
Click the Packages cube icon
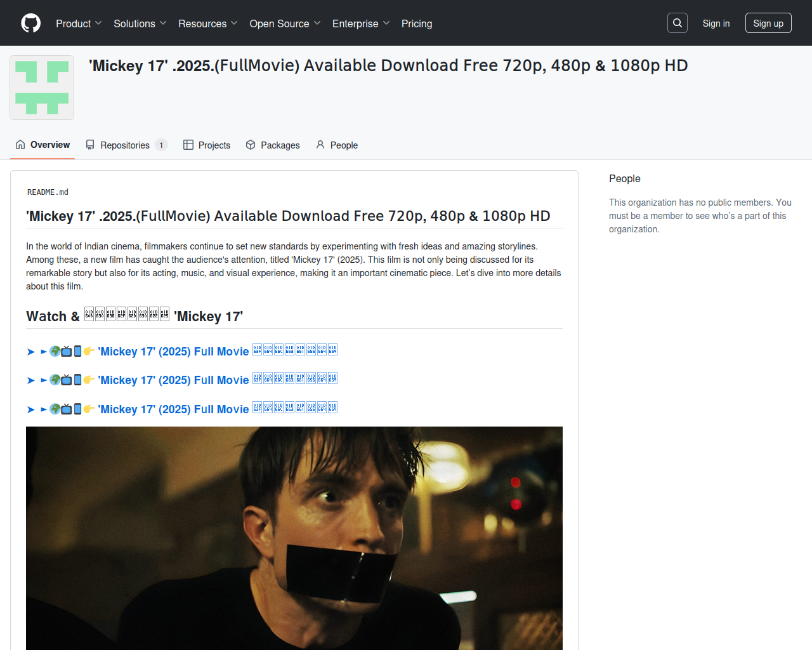click(251, 145)
